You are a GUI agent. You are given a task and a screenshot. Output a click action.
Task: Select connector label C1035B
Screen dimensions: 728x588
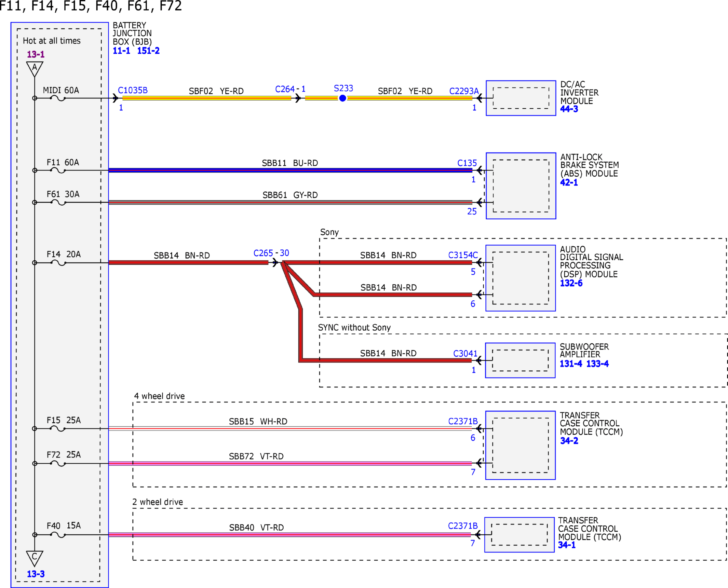[x=133, y=90]
